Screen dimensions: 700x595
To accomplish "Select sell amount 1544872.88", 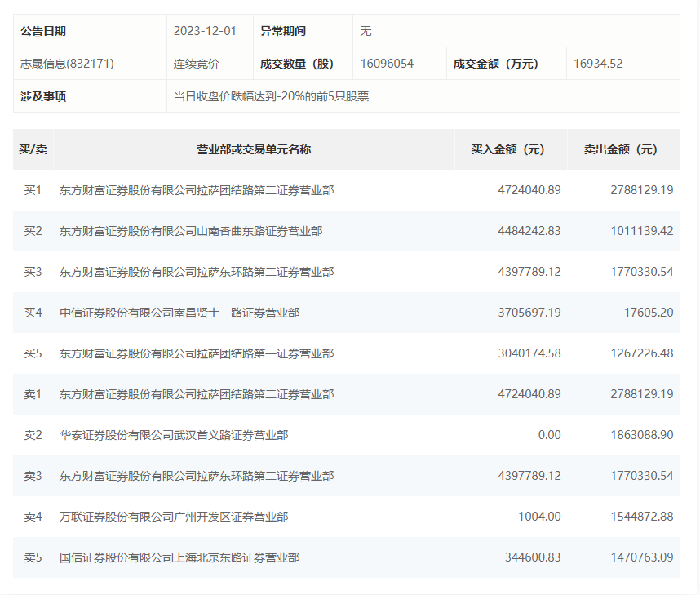I will click(x=642, y=517).
